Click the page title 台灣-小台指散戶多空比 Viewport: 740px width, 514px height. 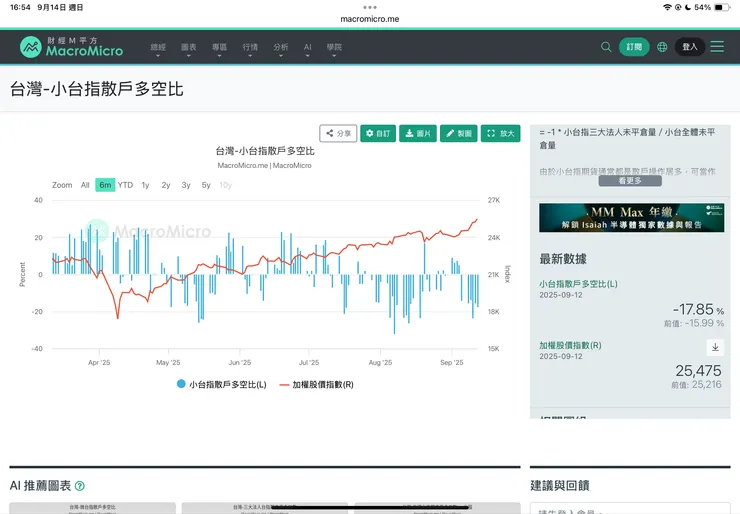click(97, 89)
